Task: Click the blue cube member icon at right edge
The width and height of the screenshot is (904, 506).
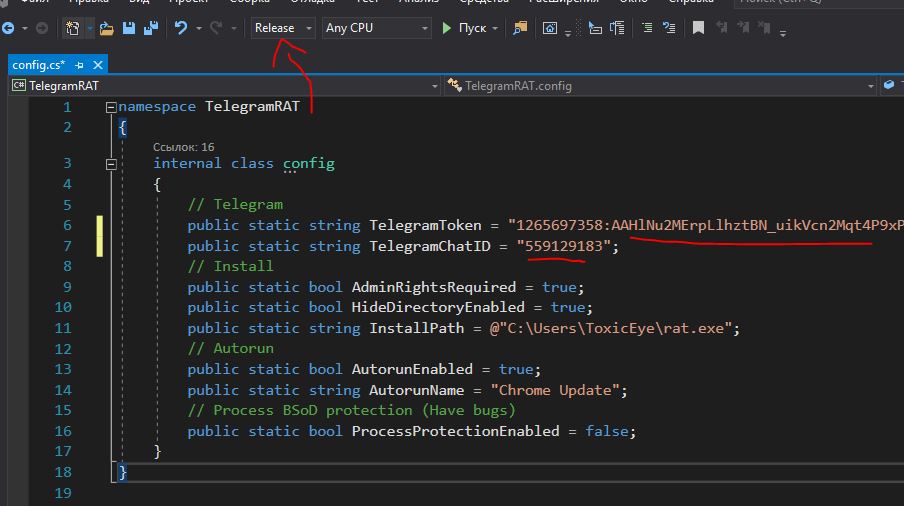Action: (x=889, y=85)
